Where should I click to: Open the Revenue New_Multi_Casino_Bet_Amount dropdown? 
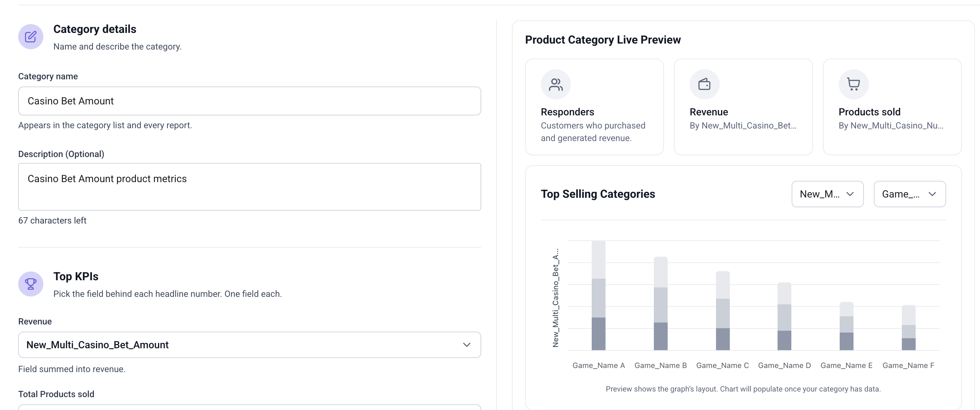pyautogui.click(x=250, y=344)
